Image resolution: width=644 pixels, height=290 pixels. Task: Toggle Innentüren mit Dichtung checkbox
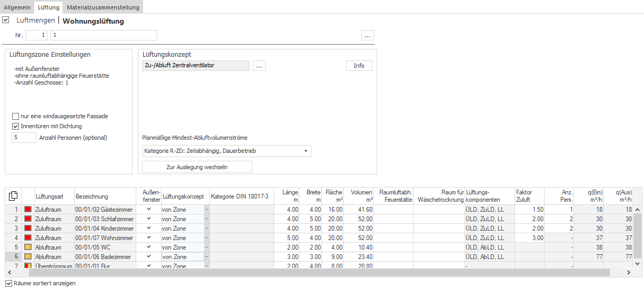[15, 126]
